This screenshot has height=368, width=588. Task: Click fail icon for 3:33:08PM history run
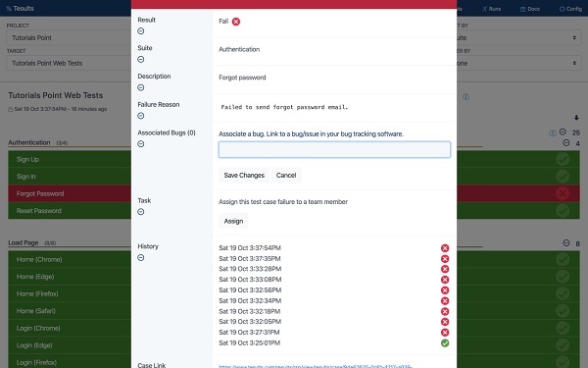pos(445,280)
